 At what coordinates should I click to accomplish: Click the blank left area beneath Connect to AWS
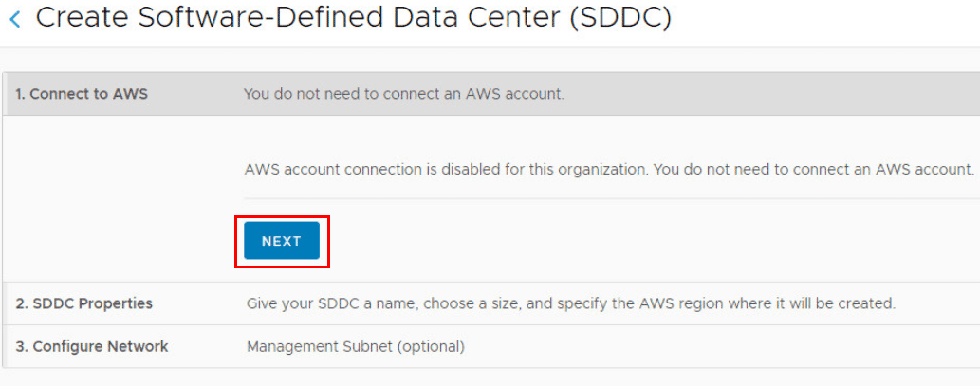click(114, 199)
